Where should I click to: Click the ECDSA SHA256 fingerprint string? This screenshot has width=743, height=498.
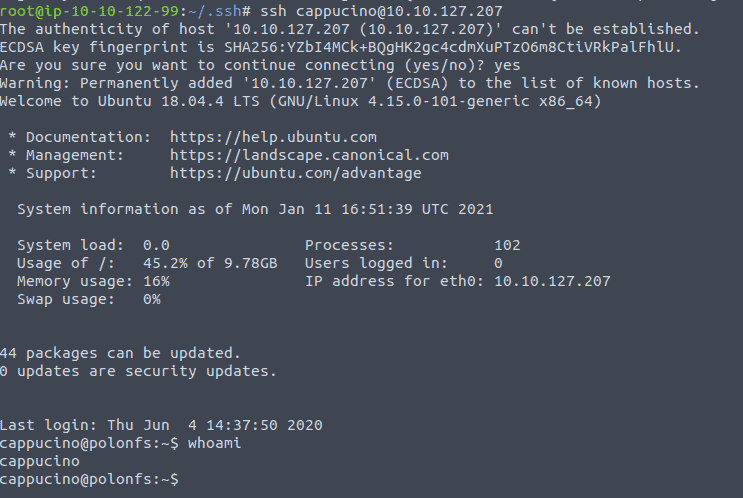pyautogui.click(x=453, y=47)
